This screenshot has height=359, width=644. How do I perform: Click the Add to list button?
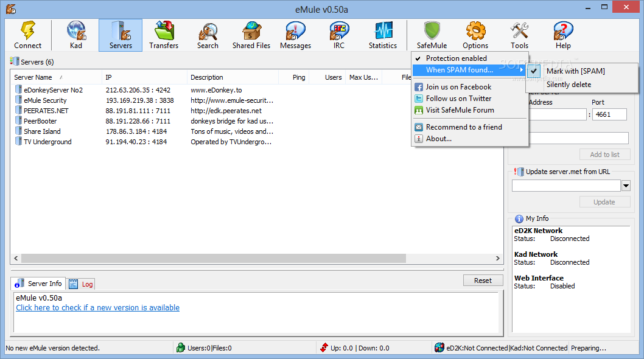[x=604, y=155]
